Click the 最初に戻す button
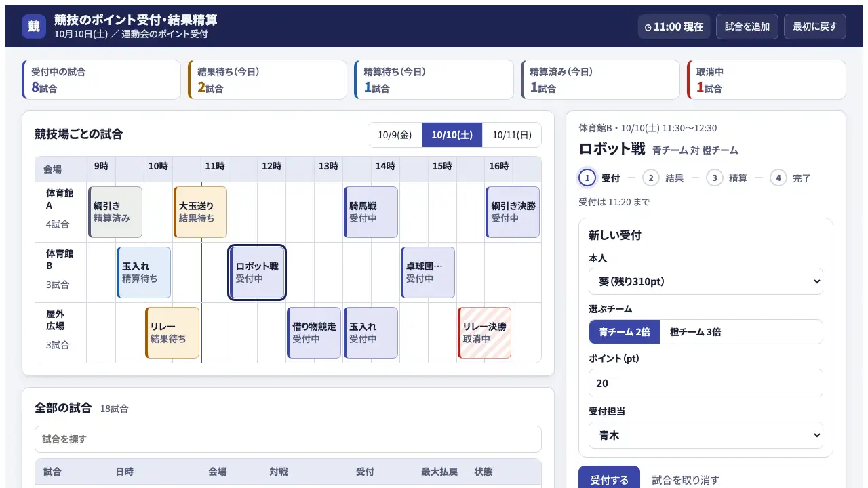 [815, 26]
